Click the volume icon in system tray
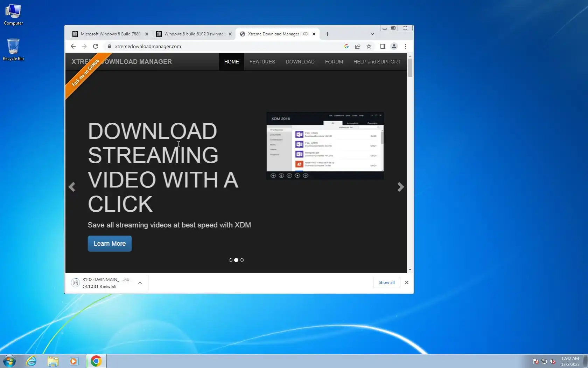The image size is (588, 368). coord(553,361)
